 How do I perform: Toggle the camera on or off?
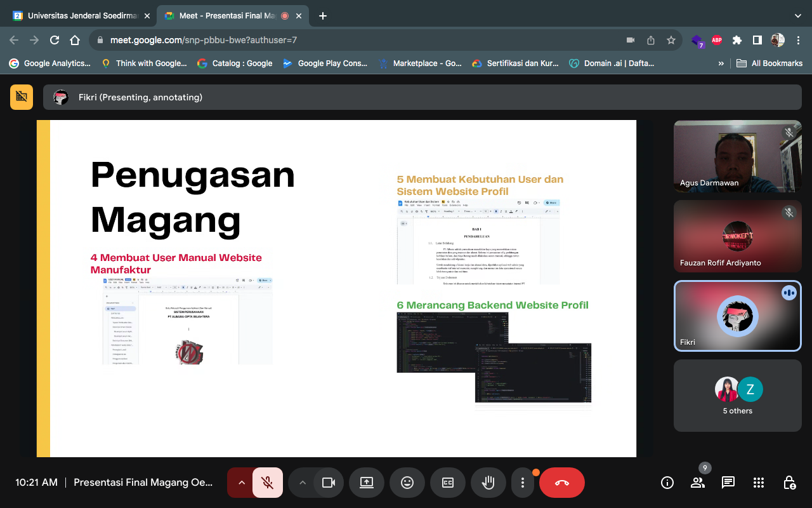pyautogui.click(x=329, y=483)
